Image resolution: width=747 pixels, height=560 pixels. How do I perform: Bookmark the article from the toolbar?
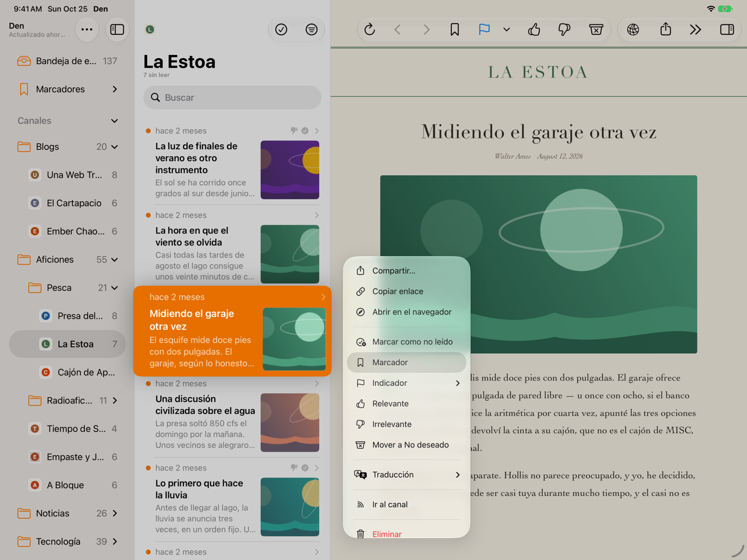(x=455, y=30)
